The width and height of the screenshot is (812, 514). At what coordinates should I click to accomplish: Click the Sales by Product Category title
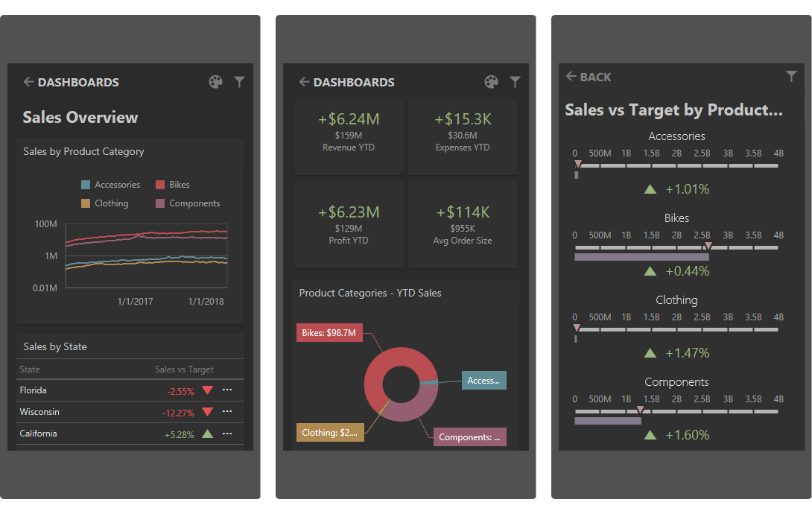pos(83,152)
